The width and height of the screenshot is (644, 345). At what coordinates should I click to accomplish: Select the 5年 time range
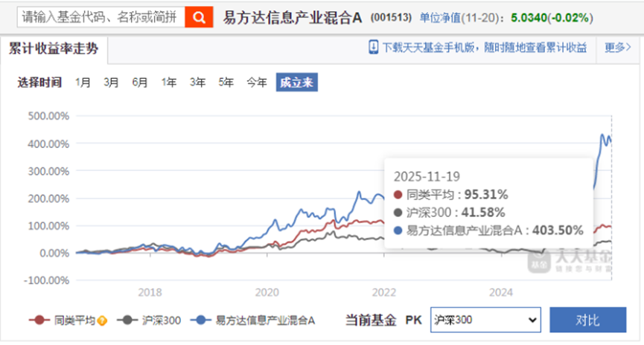(226, 83)
